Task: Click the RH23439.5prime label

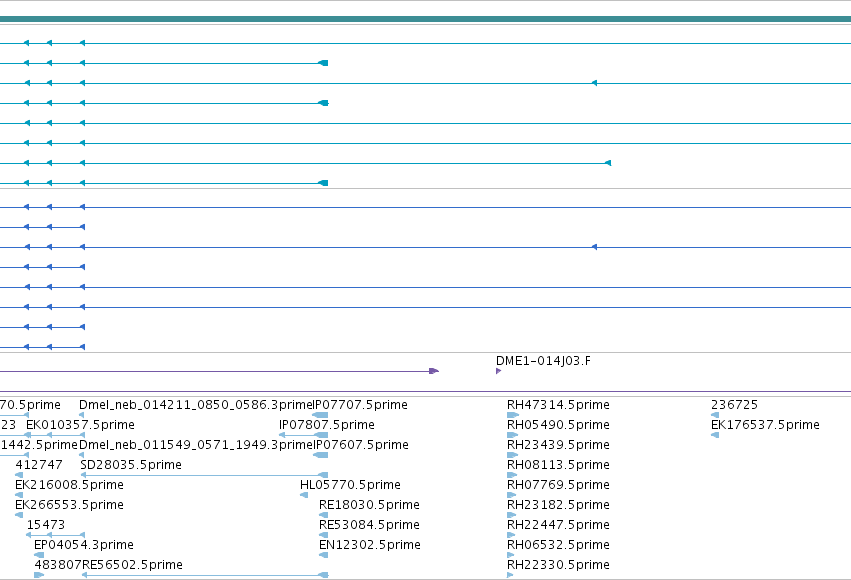Action: 558,445
